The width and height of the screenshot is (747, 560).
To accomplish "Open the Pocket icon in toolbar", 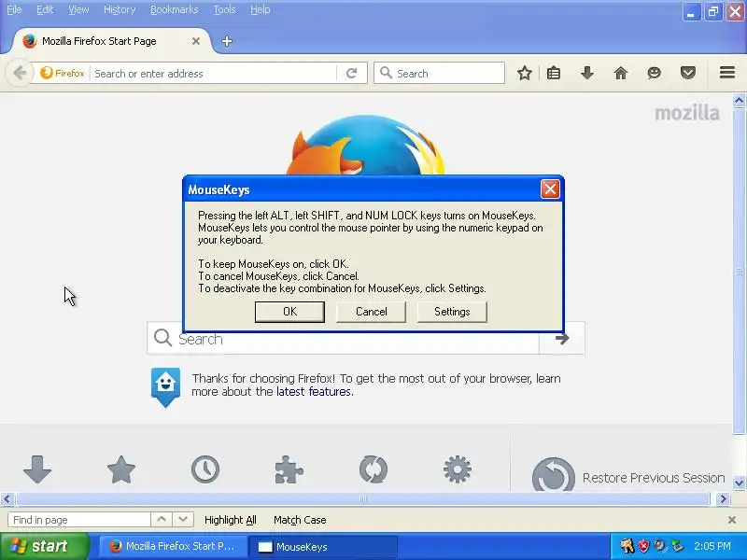I will coord(688,73).
